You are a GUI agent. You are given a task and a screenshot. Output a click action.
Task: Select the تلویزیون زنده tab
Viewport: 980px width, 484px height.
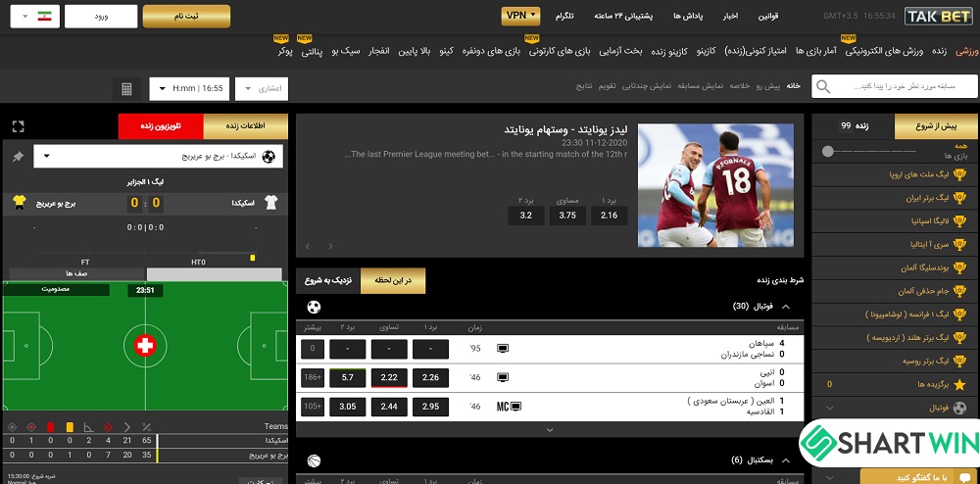coord(161,126)
